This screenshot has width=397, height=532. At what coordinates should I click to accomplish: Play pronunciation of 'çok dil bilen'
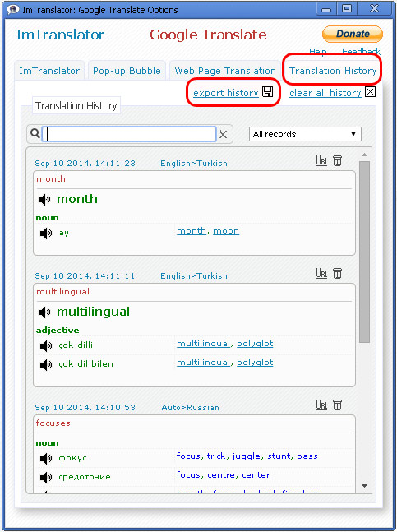46,365
